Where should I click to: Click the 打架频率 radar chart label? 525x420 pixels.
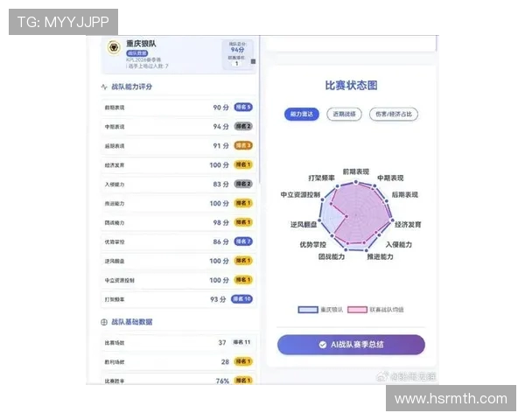pos(321,178)
